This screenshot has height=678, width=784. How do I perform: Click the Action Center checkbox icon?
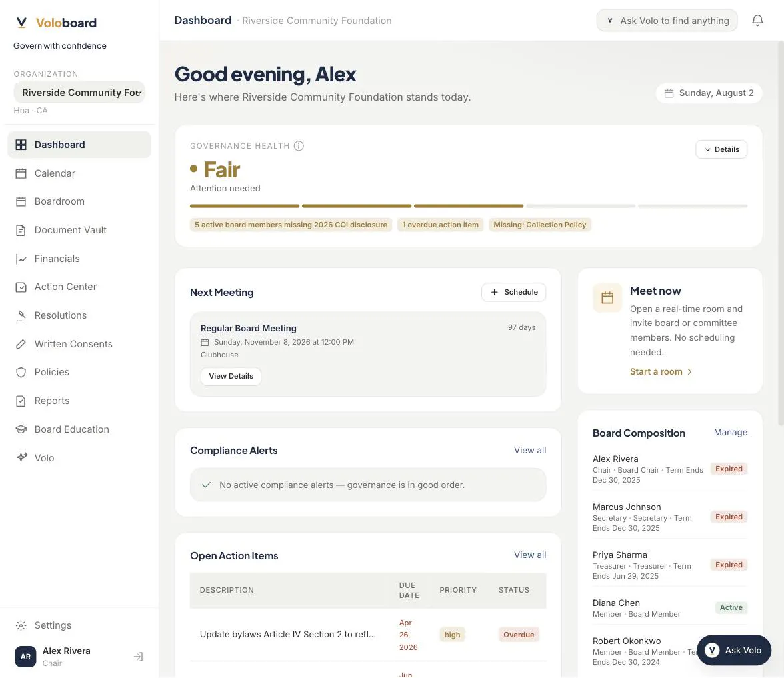click(x=21, y=287)
